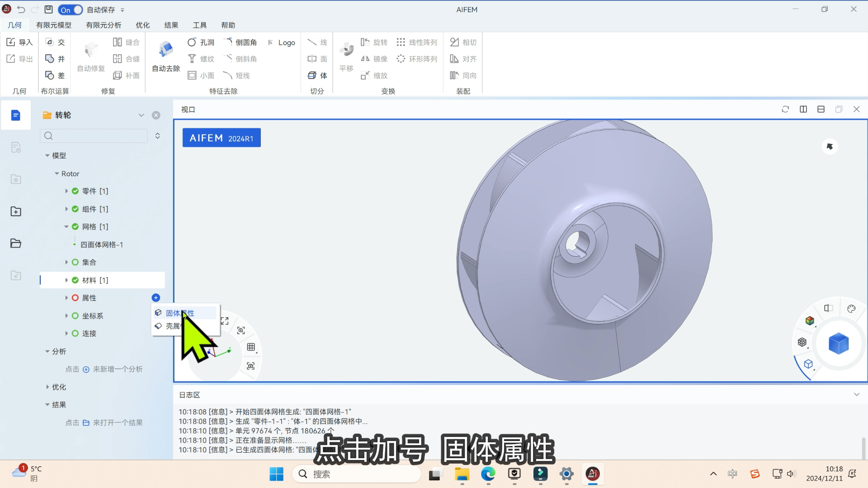Screen dimensions: 868x488
Task: Click 来打开一个结果 link under 结果
Action: (x=118, y=422)
